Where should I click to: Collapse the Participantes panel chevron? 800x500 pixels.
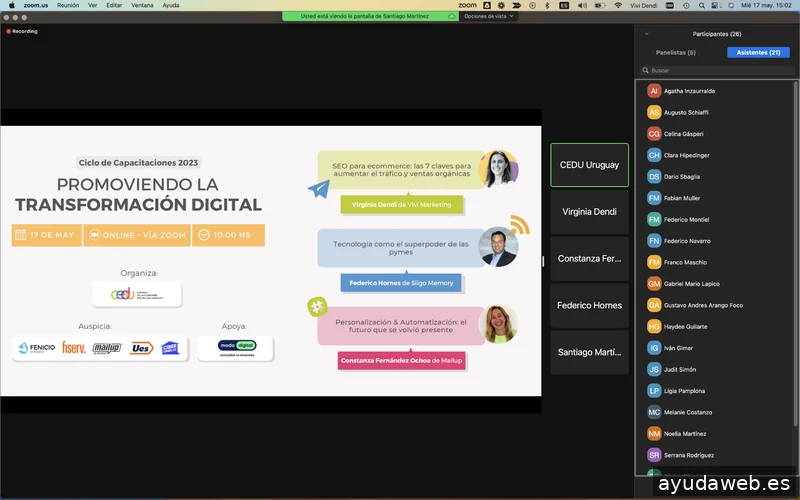[x=646, y=34]
